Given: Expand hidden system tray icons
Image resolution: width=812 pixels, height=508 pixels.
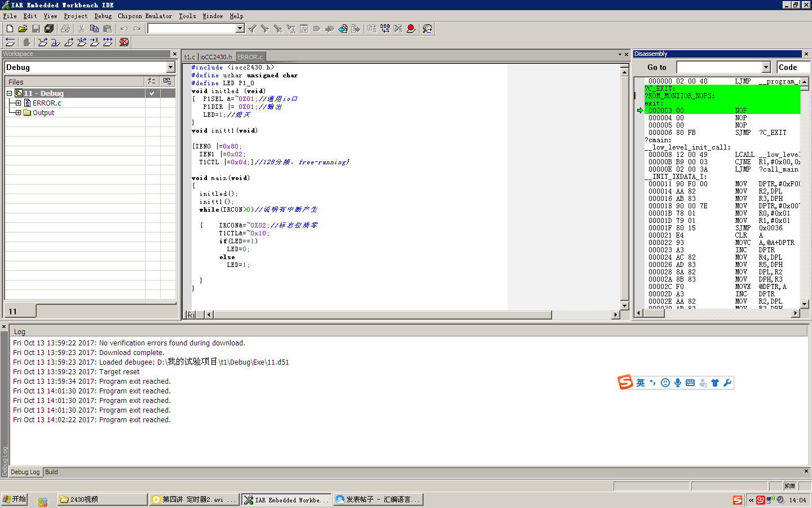Looking at the screenshot, I should pos(751,500).
